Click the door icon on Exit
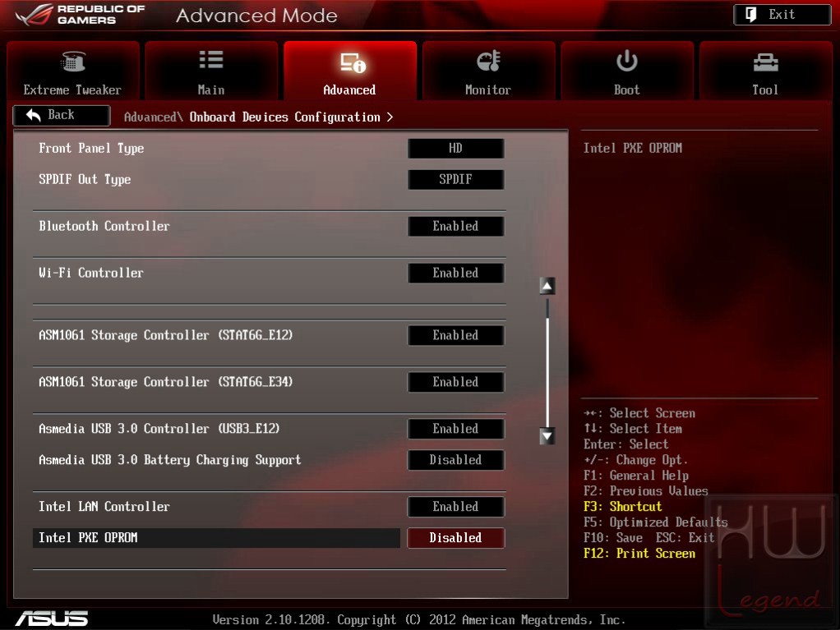 751,15
